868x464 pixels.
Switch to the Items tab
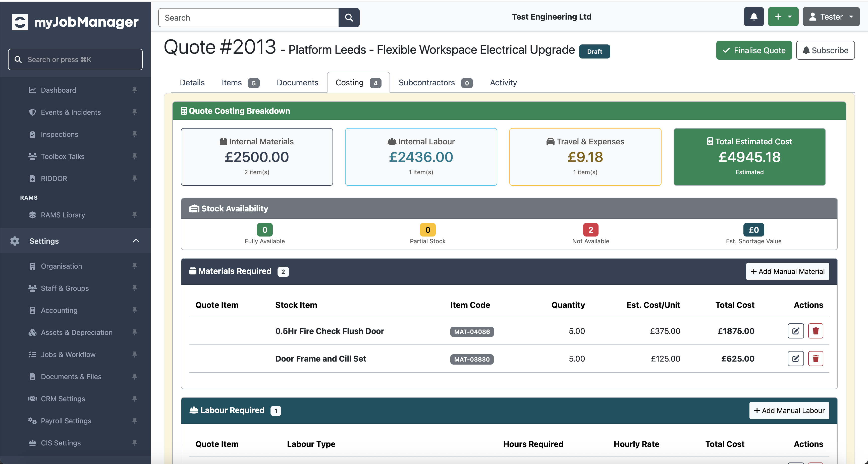point(240,83)
